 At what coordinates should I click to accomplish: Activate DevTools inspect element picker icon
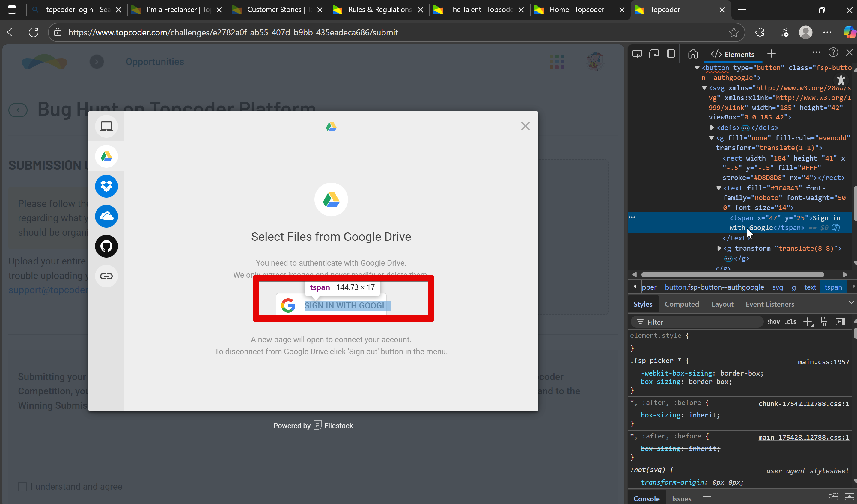click(637, 54)
